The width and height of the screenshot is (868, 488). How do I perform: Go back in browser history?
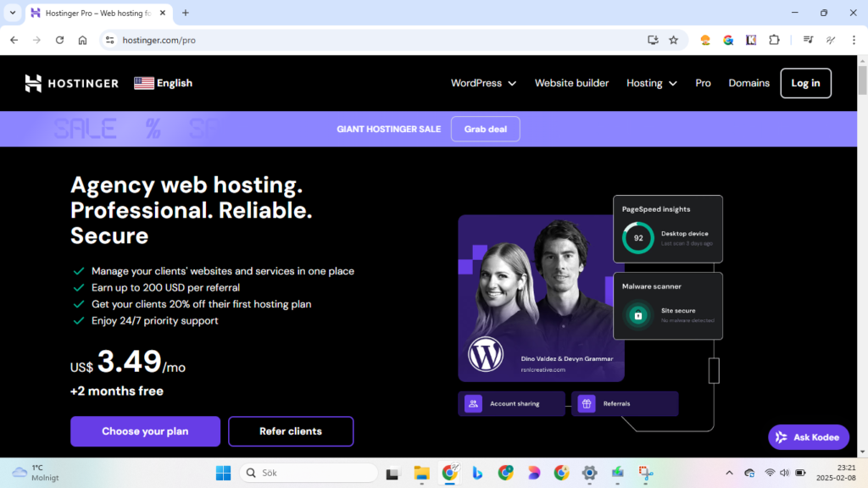[x=14, y=40]
